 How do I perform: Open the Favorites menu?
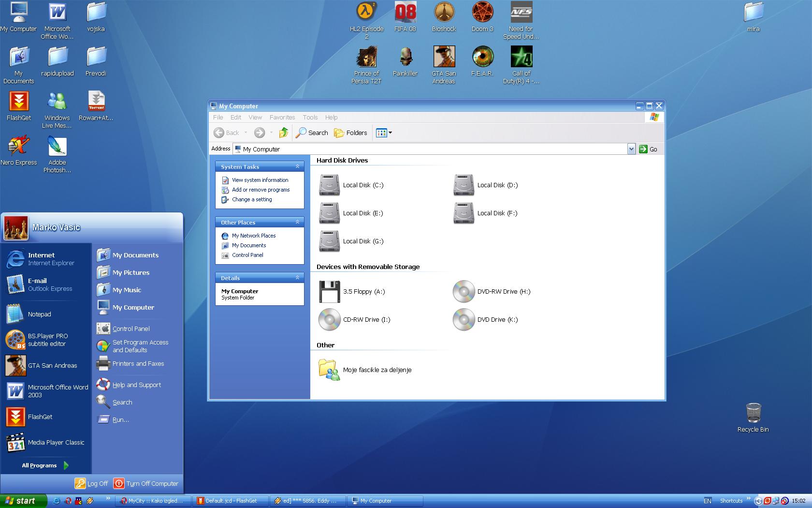pyautogui.click(x=282, y=117)
